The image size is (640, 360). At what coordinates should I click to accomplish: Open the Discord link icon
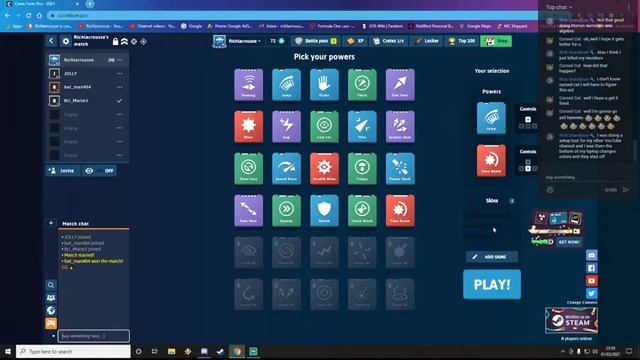591,255
